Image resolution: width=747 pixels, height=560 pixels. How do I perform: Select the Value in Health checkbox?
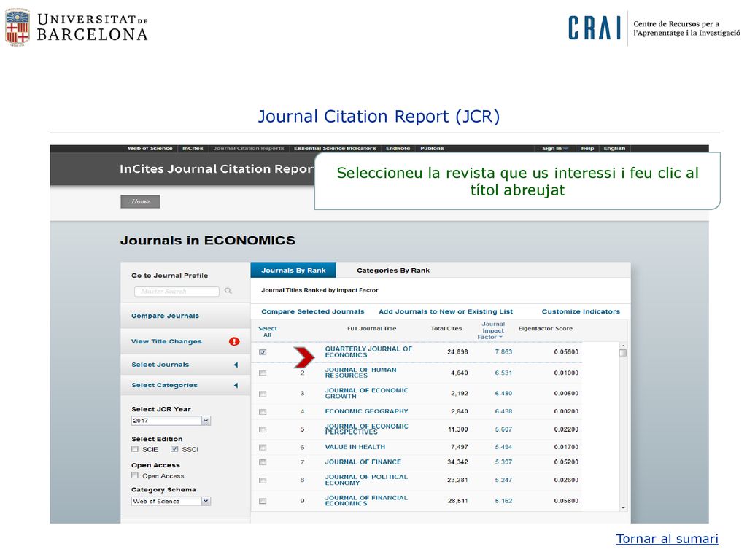click(x=263, y=448)
